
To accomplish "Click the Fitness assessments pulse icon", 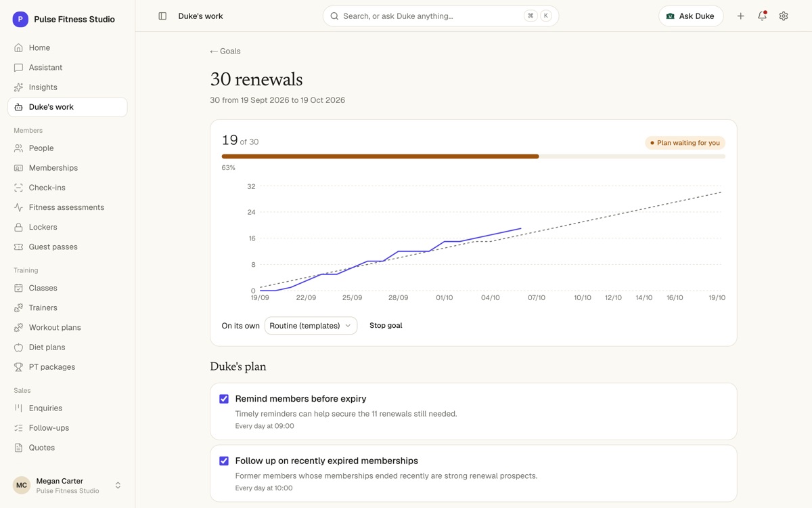I will tap(18, 207).
